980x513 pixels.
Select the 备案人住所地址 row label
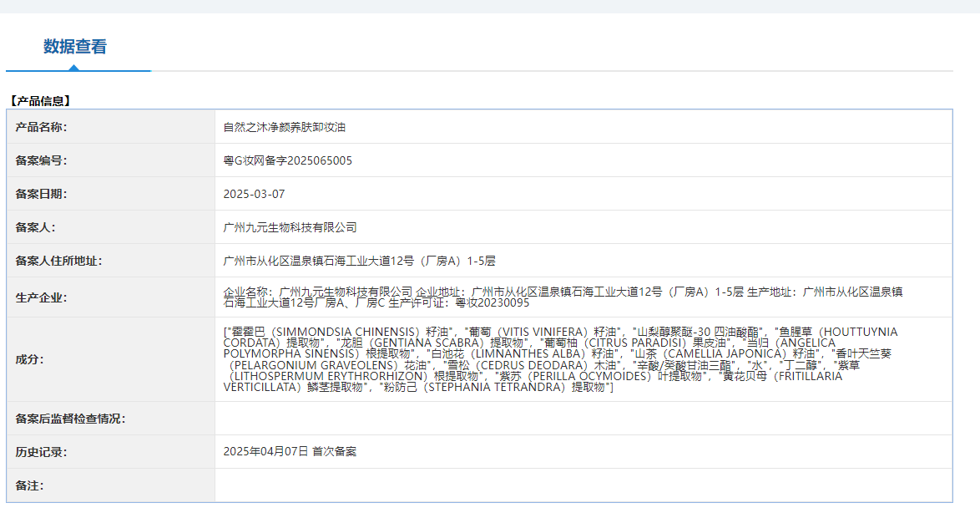point(58,261)
